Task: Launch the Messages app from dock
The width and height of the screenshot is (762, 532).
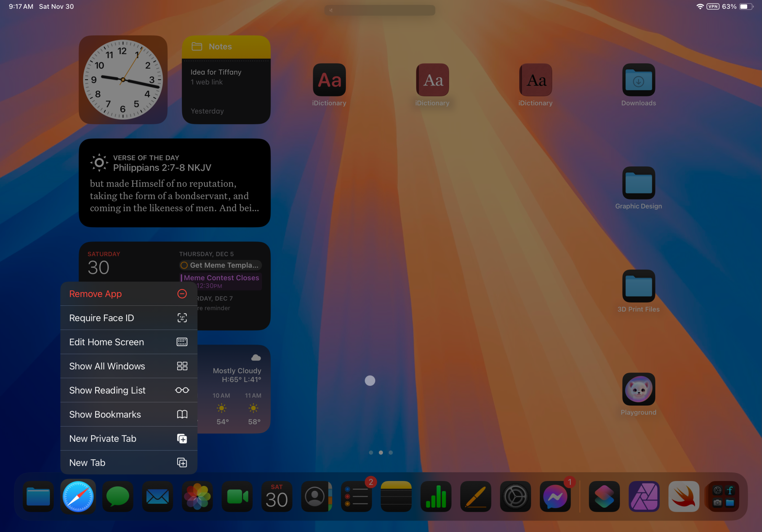Action: [x=118, y=497]
